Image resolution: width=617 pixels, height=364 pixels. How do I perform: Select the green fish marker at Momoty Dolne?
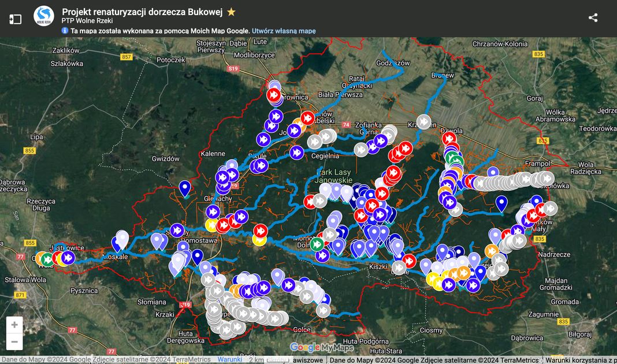point(317,244)
